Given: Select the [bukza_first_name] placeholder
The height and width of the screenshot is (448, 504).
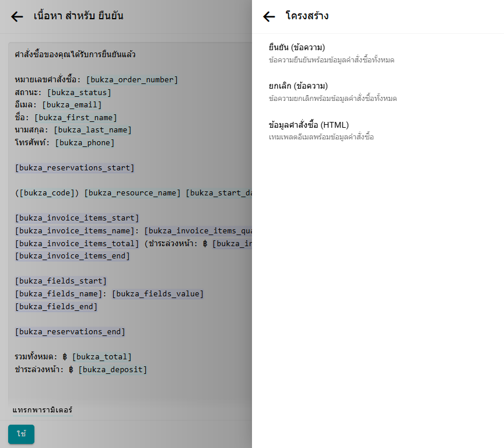Looking at the screenshot, I should click(x=75, y=117).
